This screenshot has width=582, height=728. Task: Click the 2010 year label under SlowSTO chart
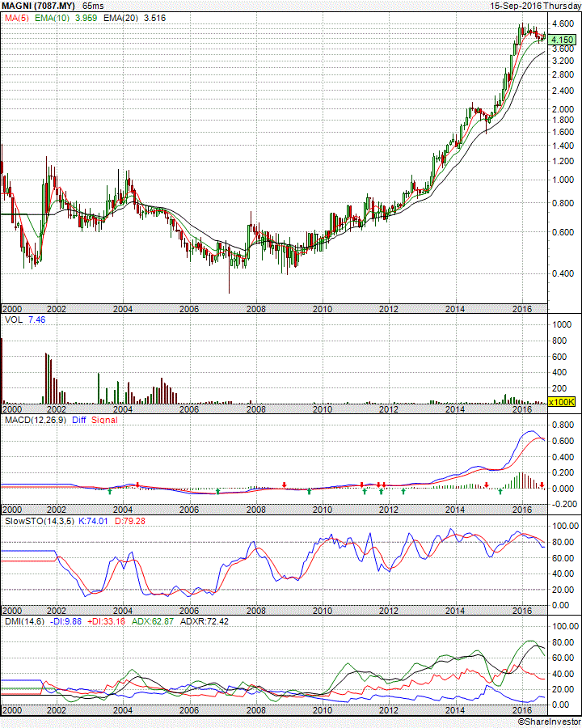pos(322,611)
